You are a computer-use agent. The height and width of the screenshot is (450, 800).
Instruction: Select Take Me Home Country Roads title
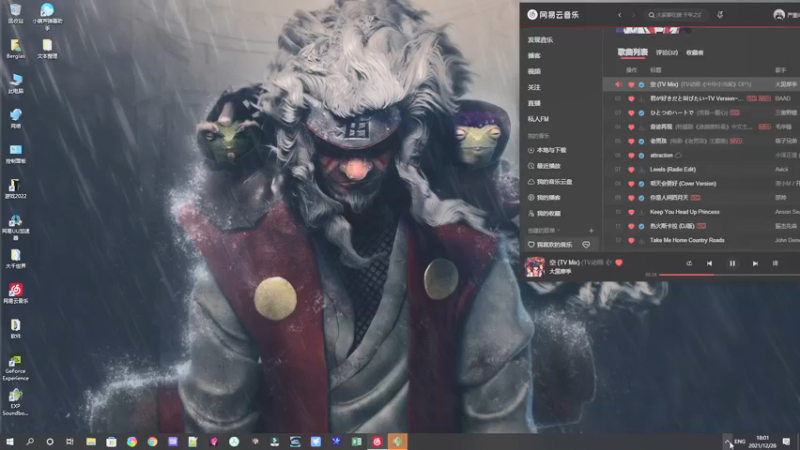click(687, 240)
